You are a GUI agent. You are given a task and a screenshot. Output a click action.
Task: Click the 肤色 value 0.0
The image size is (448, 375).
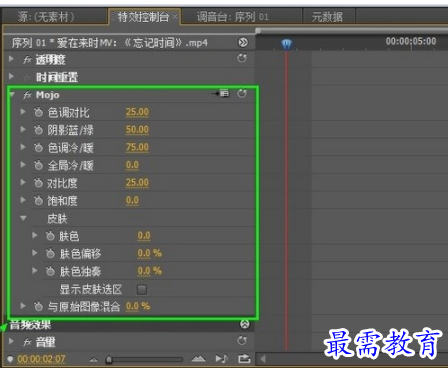click(144, 236)
